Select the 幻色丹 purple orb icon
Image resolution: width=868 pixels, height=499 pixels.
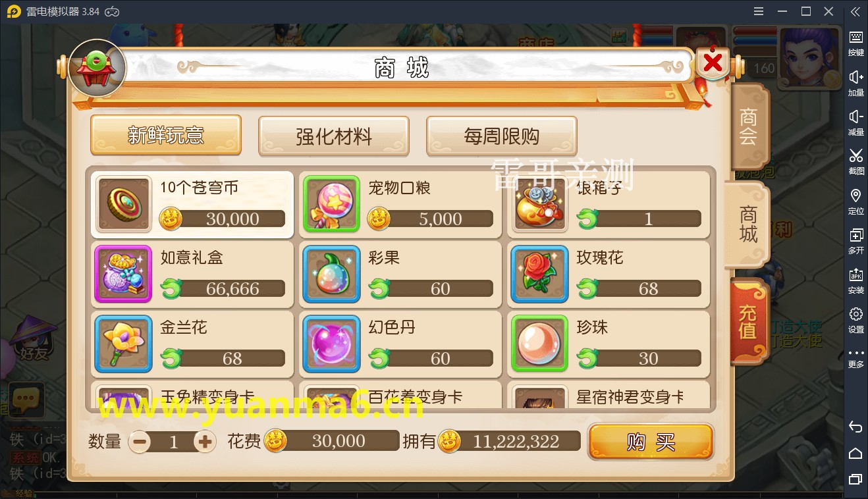point(332,344)
